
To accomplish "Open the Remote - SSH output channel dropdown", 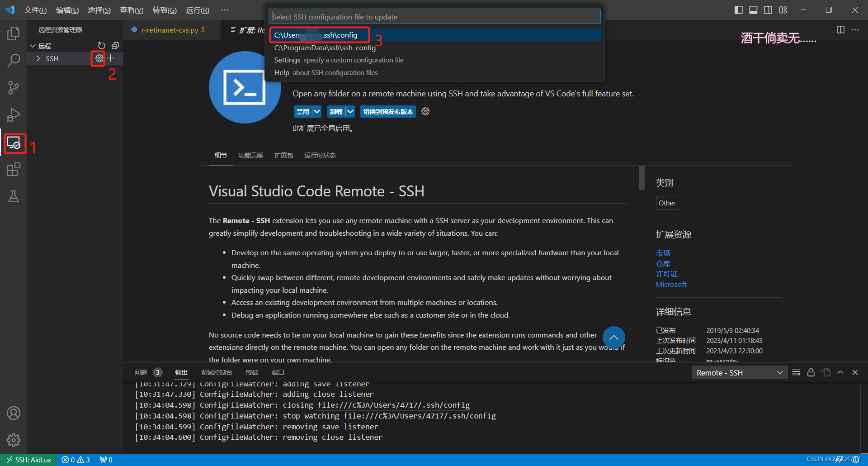I will coord(739,372).
